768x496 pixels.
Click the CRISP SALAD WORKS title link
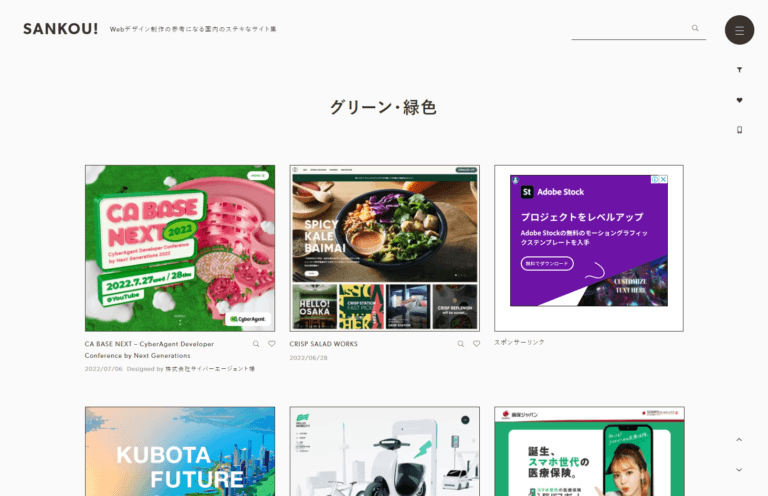323,344
